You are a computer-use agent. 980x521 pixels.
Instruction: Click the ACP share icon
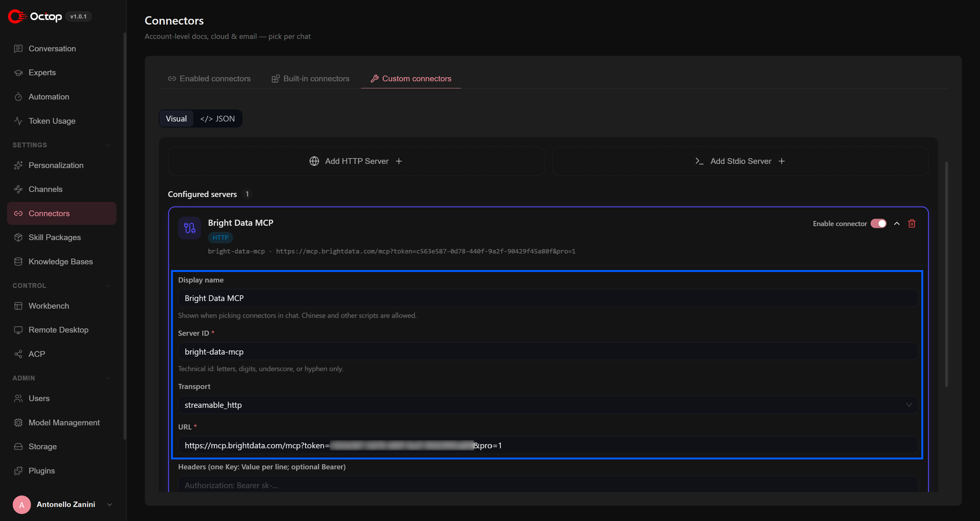18,354
